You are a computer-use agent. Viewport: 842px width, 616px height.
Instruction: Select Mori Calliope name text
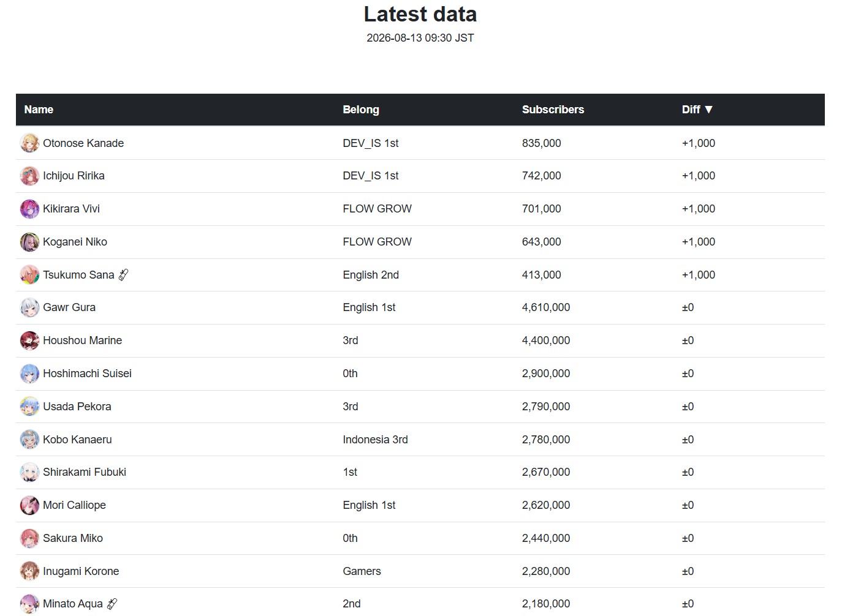(x=74, y=505)
